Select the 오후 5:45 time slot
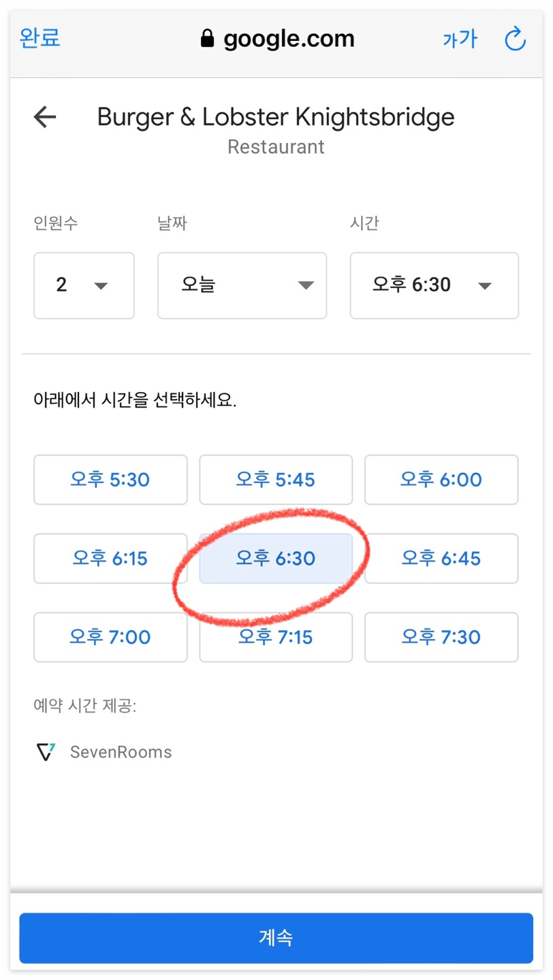The height and width of the screenshot is (980, 553). [276, 480]
